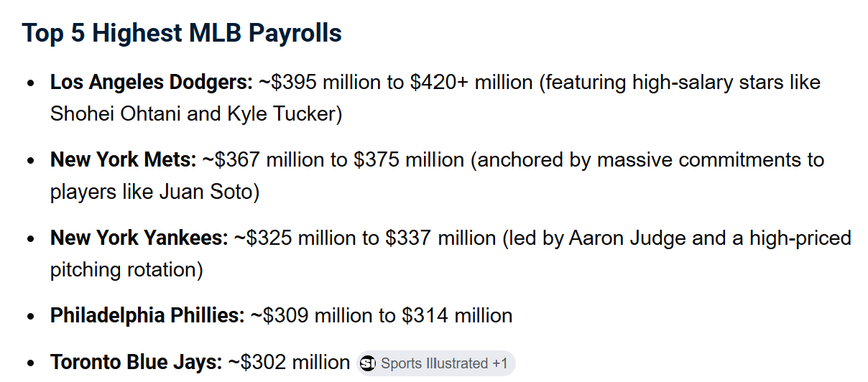Select the Los Angeles Dodgers bold label

[152, 82]
